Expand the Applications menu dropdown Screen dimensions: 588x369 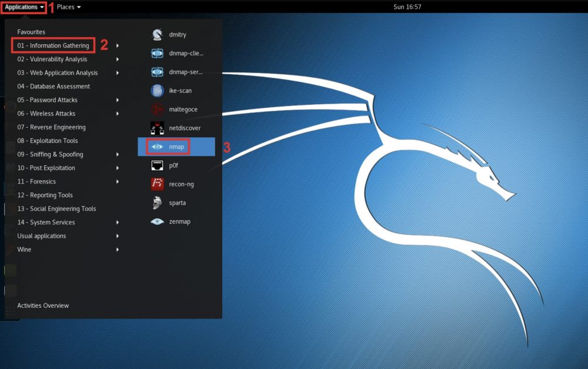[24, 7]
